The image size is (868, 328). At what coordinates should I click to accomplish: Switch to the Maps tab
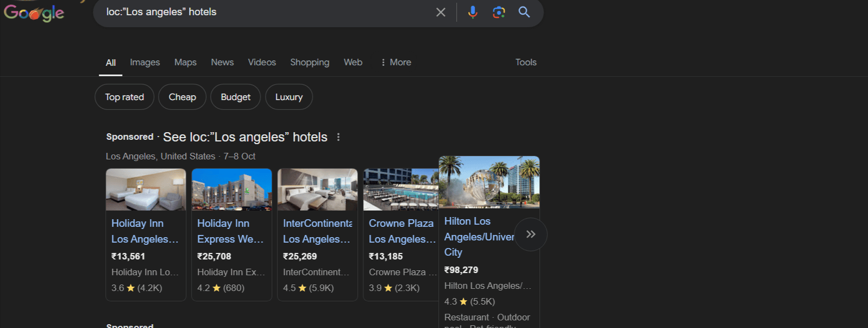coord(185,63)
